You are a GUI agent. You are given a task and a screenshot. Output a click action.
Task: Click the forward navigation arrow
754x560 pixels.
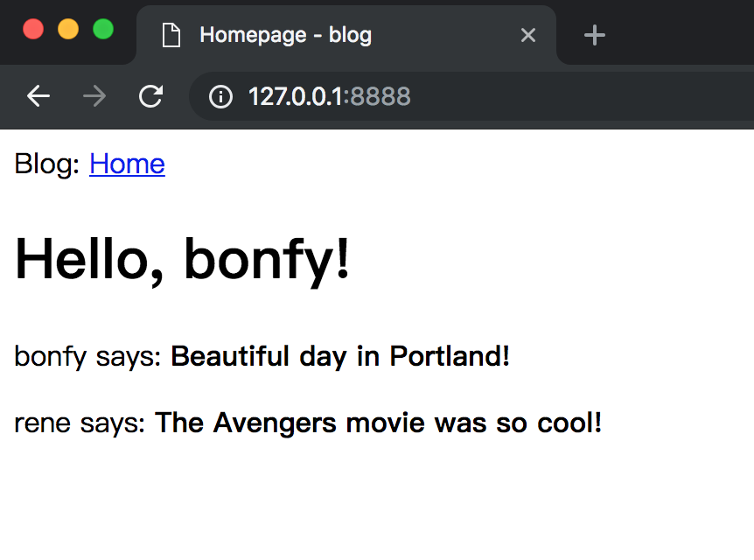pyautogui.click(x=94, y=96)
